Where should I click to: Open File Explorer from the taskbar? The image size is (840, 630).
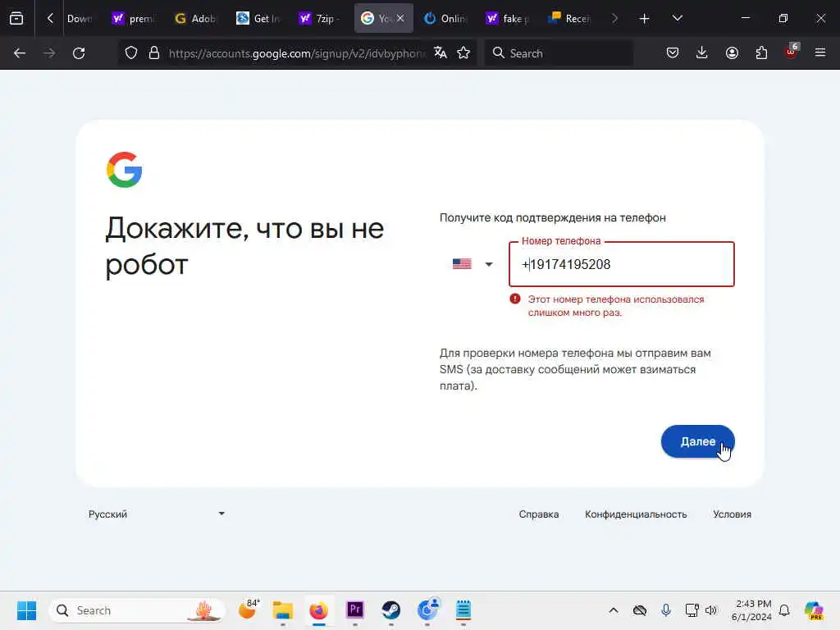(282, 610)
